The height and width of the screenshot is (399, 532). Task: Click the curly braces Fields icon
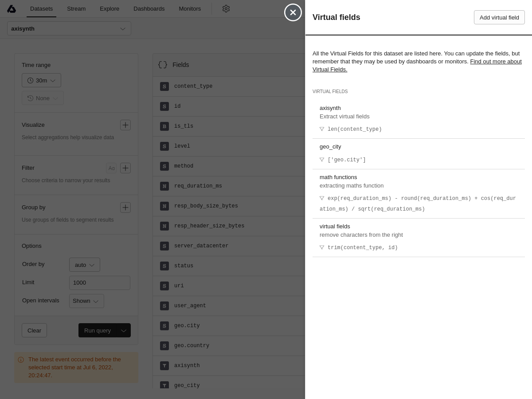tap(163, 65)
